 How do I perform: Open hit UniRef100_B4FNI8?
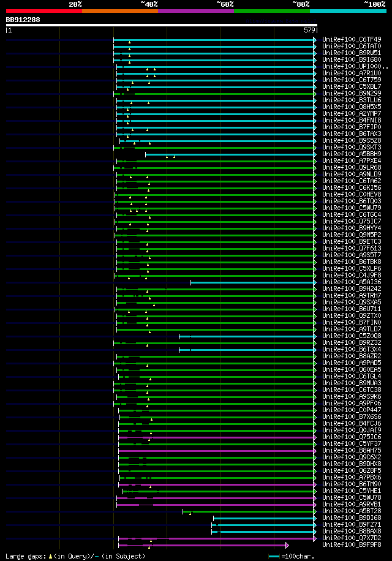352,120
